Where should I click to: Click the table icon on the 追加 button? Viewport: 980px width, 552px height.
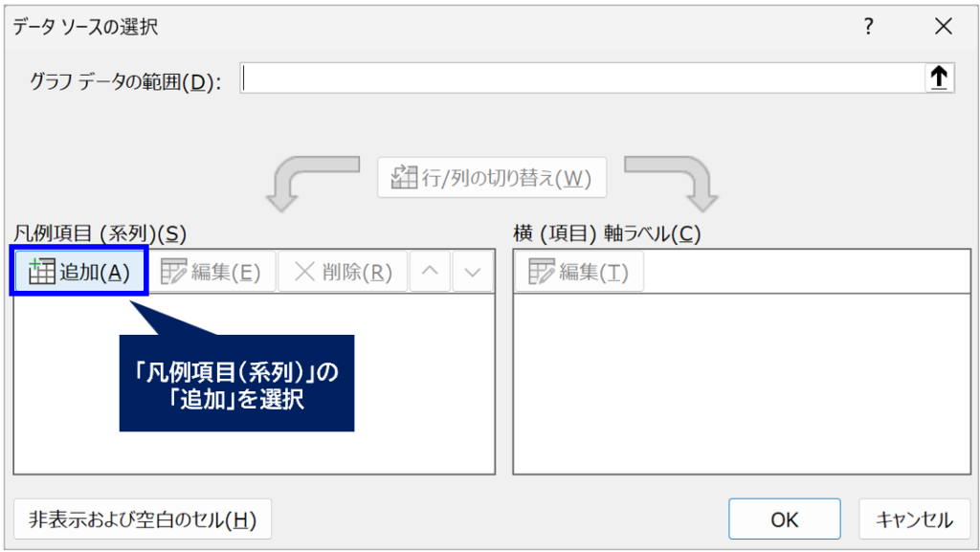(x=42, y=272)
